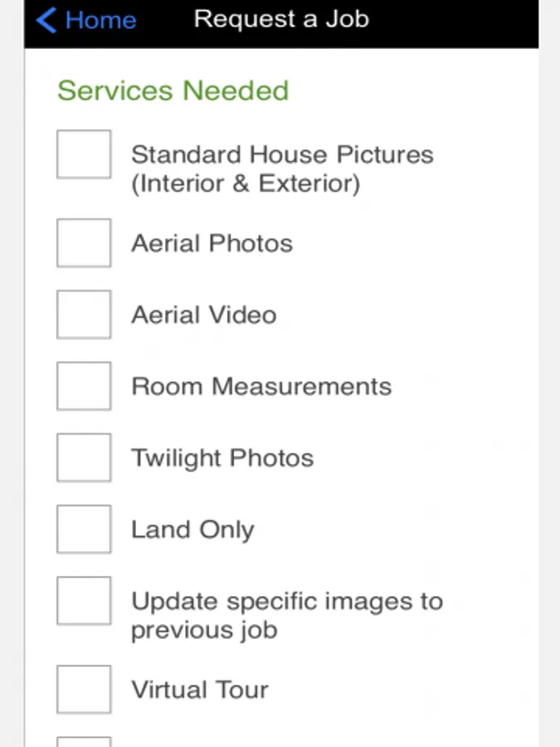Click the Aerial Video label text

(x=203, y=315)
